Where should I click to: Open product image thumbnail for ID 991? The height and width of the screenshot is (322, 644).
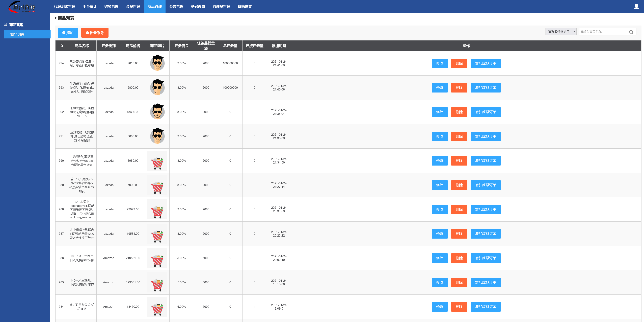(157, 136)
